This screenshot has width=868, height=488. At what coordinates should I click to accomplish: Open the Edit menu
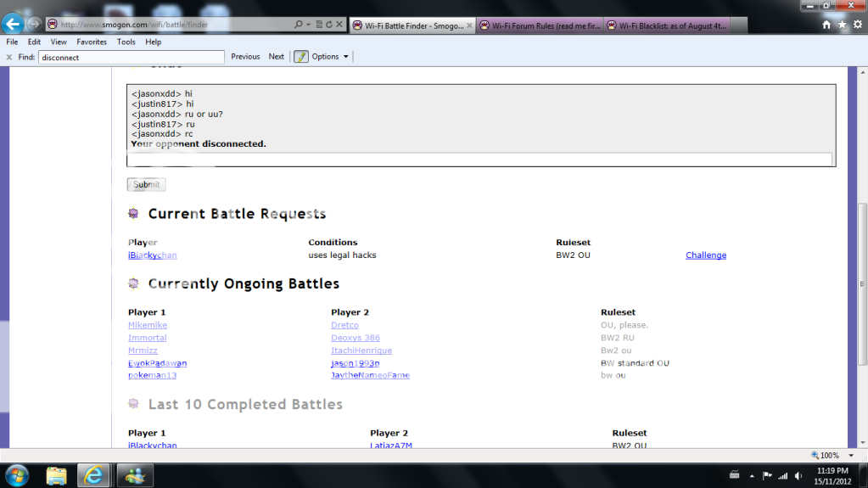(34, 42)
